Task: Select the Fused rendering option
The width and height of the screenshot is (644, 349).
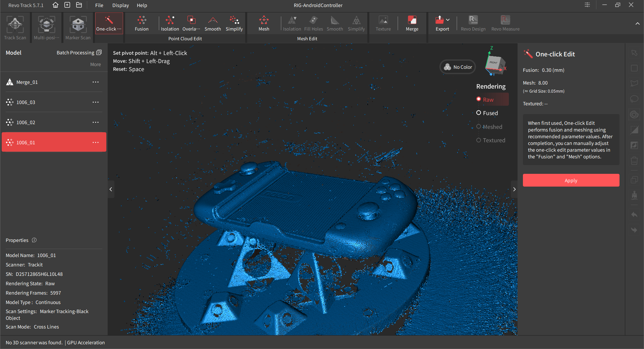Action: click(x=479, y=113)
